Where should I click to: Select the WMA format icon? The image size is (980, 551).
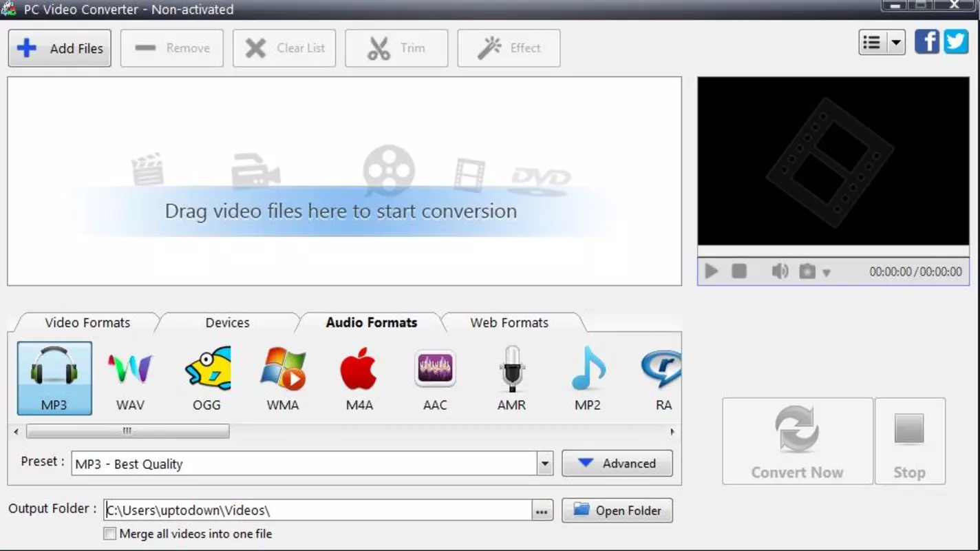(x=283, y=378)
